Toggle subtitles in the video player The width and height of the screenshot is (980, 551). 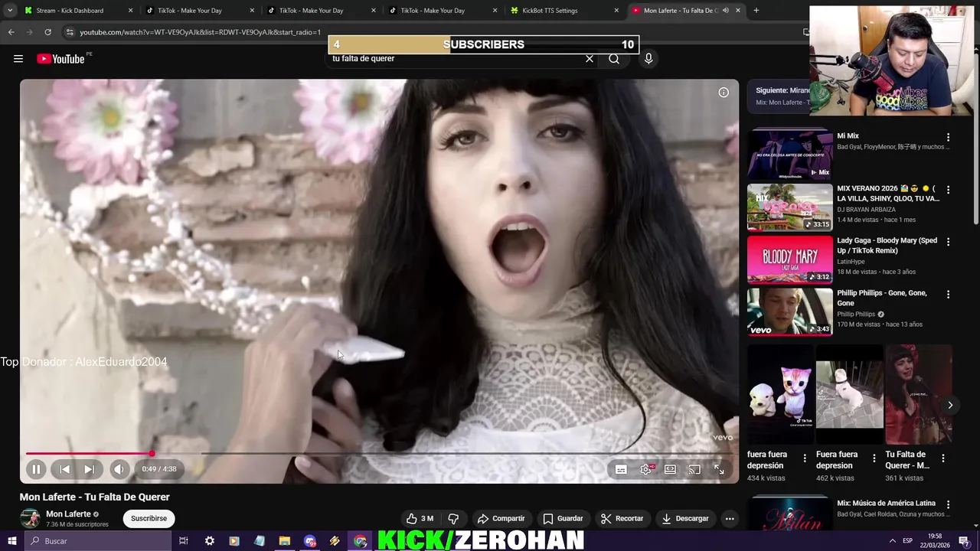[621, 469]
